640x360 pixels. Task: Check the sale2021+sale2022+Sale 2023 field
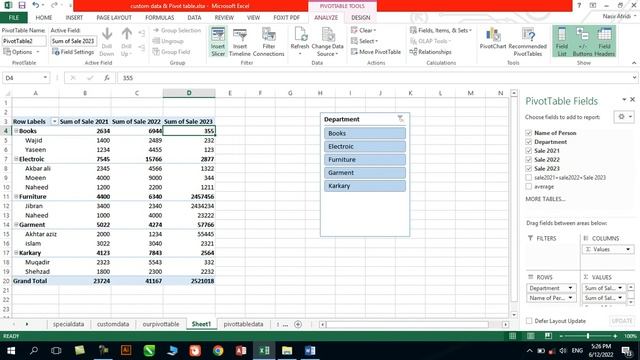tap(529, 178)
